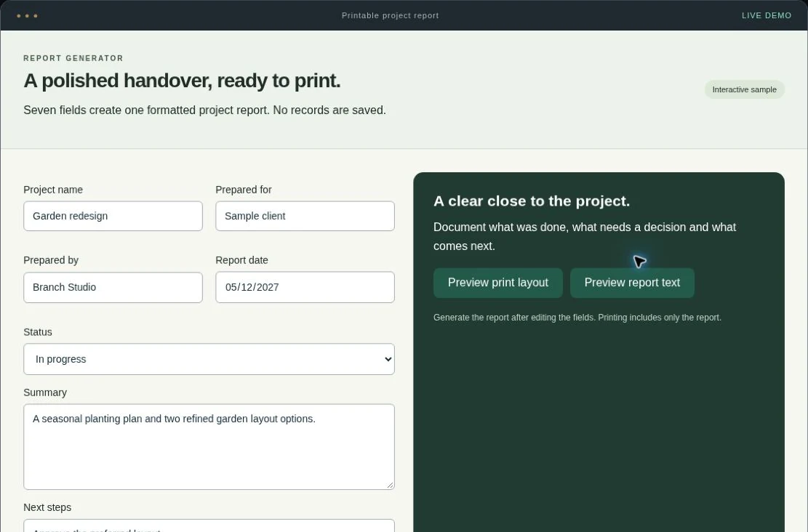This screenshot has width=808, height=532.
Task: Click the Prepared by field
Action: (x=113, y=287)
